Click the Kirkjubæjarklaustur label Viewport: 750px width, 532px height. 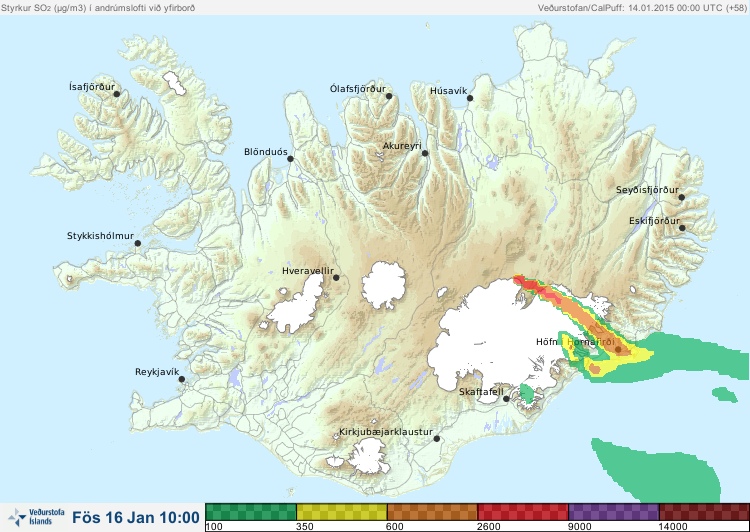click(x=386, y=432)
